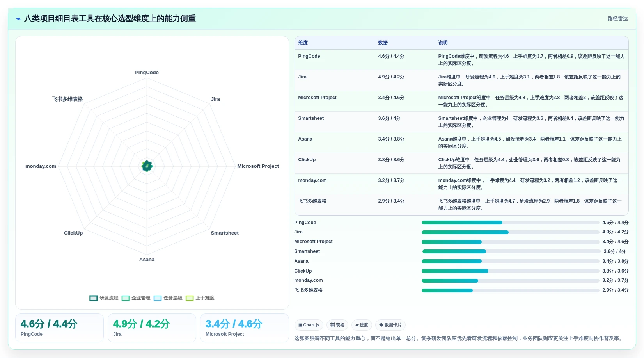Click the radar data cluster at chart center

147,166
